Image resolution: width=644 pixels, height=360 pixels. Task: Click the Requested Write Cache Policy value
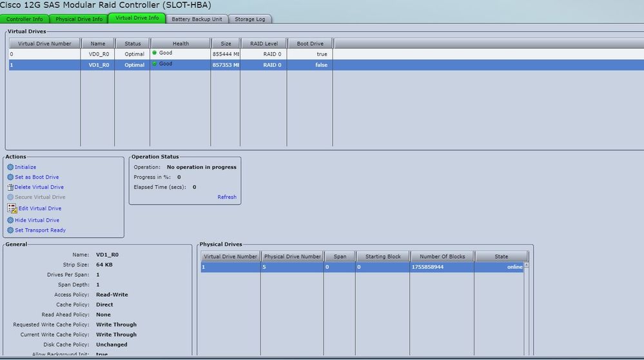[x=116, y=325]
